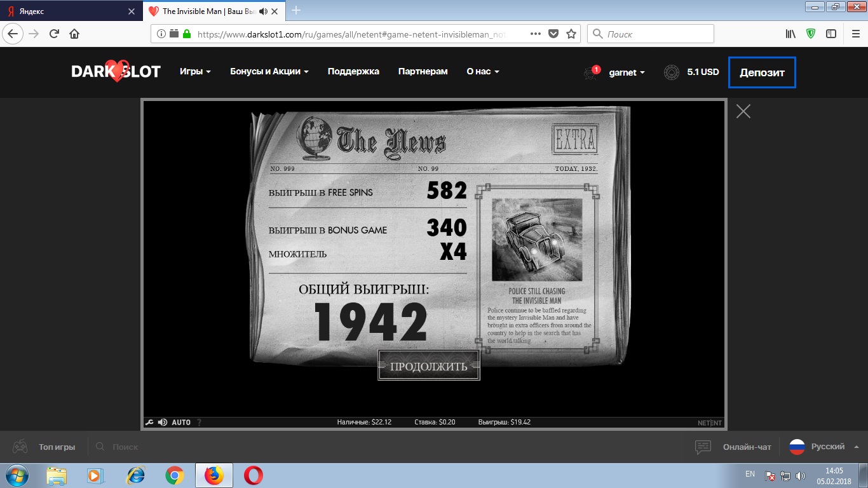Open the Партнерам page
868x488 pixels.
(x=423, y=72)
